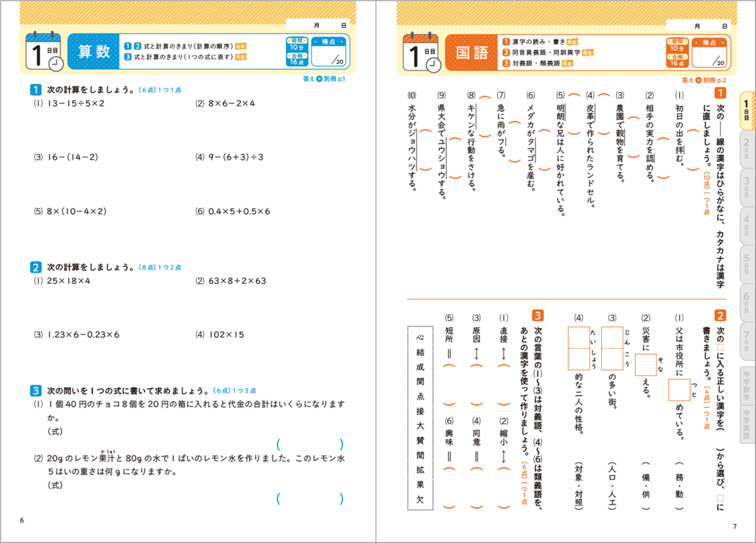Screen dimensions: 756x543
Task: Click the orange section 2 badge in 国語
Action: [720, 315]
